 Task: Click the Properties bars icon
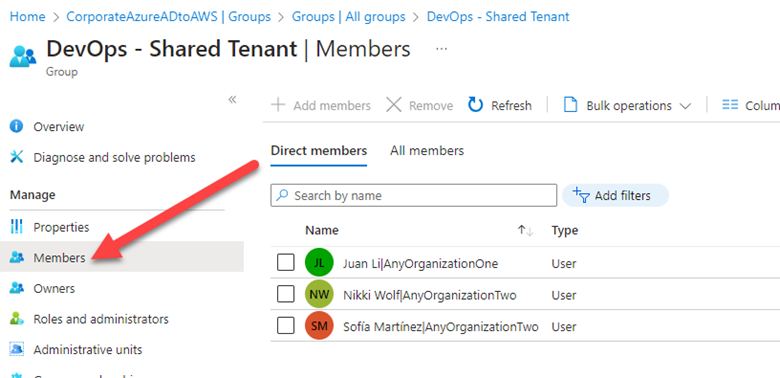[x=16, y=227]
